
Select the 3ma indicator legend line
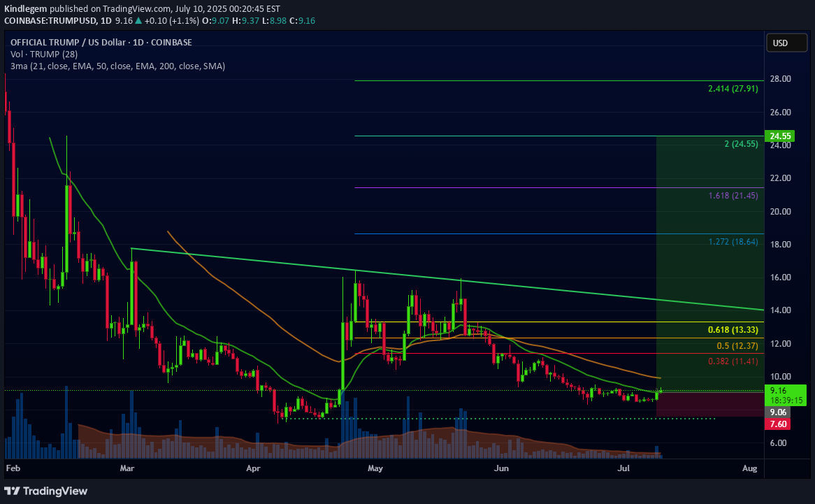(x=117, y=66)
